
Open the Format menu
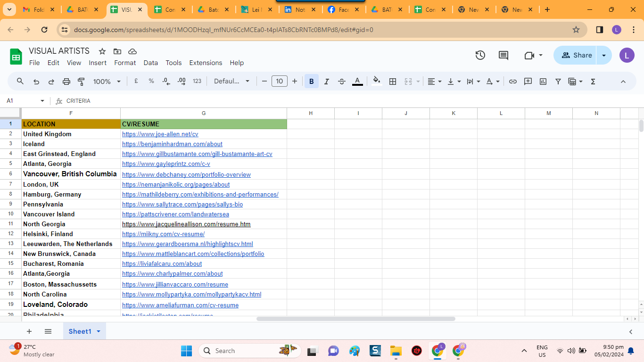pyautogui.click(x=125, y=63)
